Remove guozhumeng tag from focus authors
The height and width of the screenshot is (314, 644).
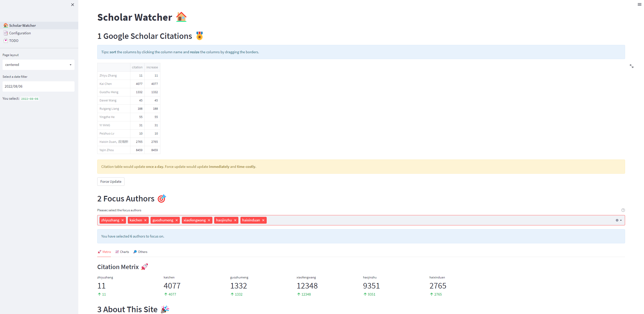177,220
